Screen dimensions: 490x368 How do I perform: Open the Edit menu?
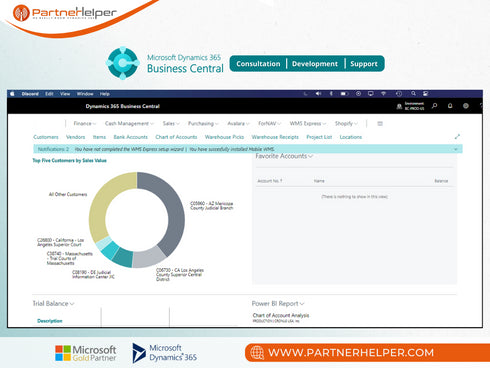(x=49, y=94)
